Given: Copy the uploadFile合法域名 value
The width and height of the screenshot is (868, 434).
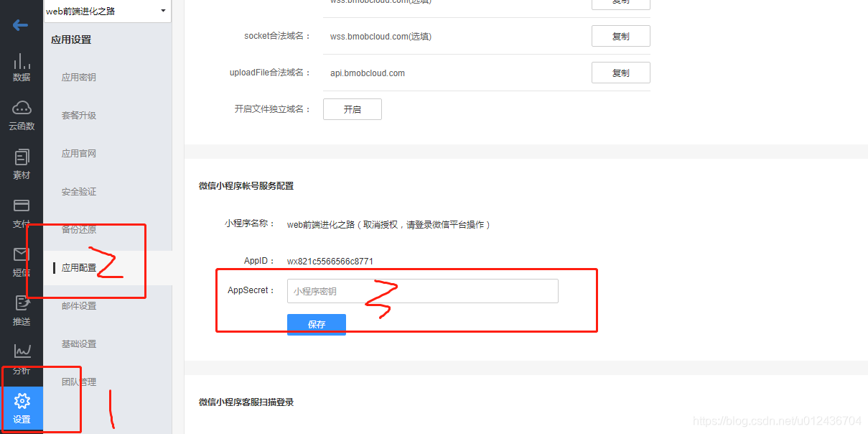Looking at the screenshot, I should coord(621,73).
